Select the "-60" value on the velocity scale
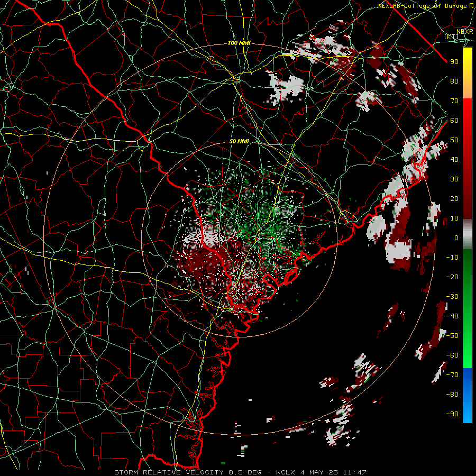 click(x=452, y=355)
